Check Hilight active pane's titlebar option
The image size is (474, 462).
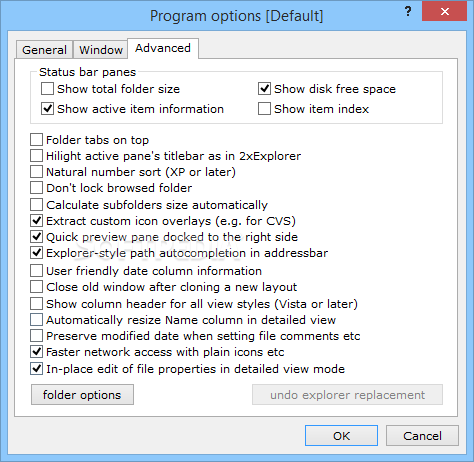pos(36,156)
